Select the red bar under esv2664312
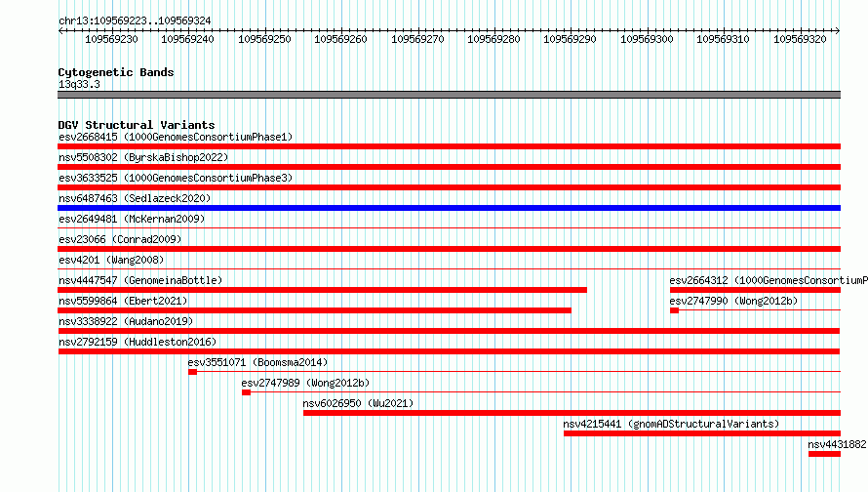868x492 pixels. click(x=755, y=290)
